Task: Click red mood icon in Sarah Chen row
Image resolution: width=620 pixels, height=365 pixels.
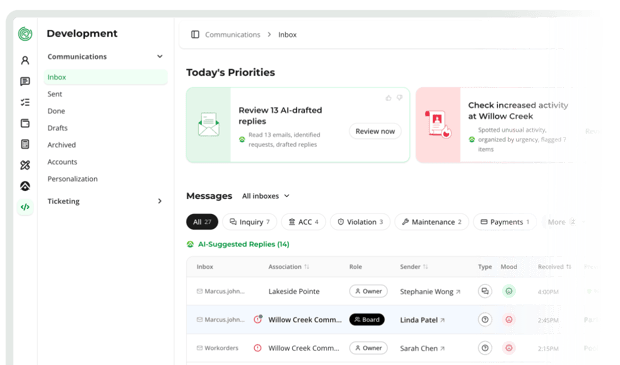Action: (509, 348)
